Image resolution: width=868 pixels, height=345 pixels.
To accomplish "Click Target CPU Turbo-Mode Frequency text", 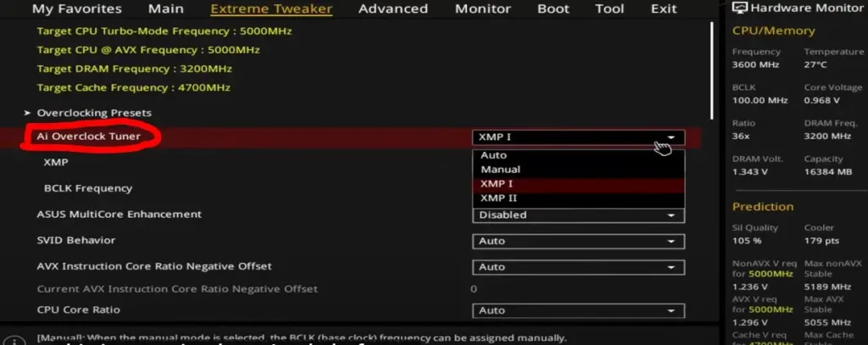I will 164,31.
